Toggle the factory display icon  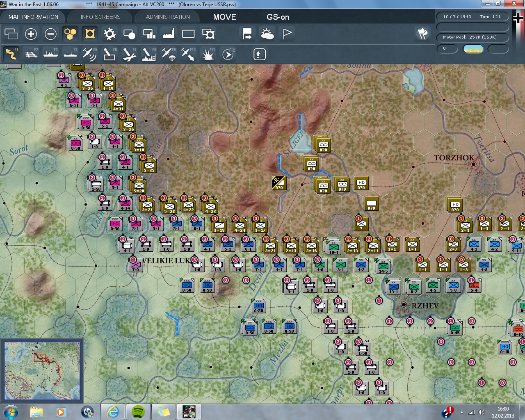(x=169, y=34)
